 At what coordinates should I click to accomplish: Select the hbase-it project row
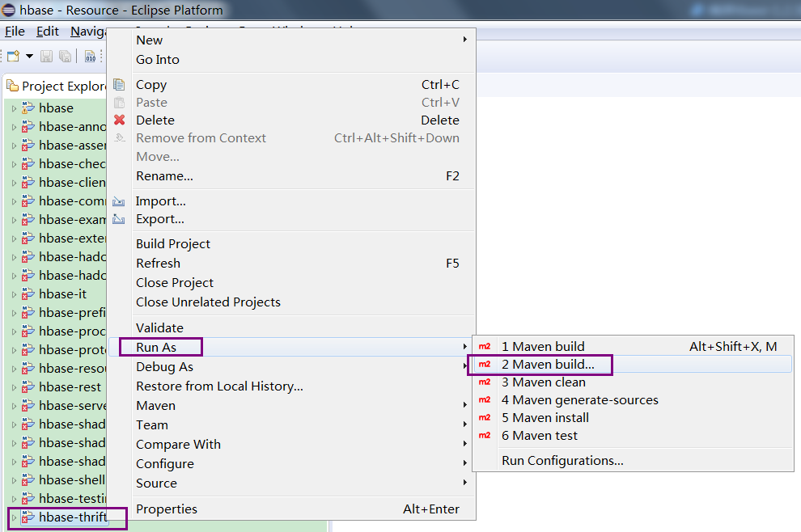(x=56, y=294)
